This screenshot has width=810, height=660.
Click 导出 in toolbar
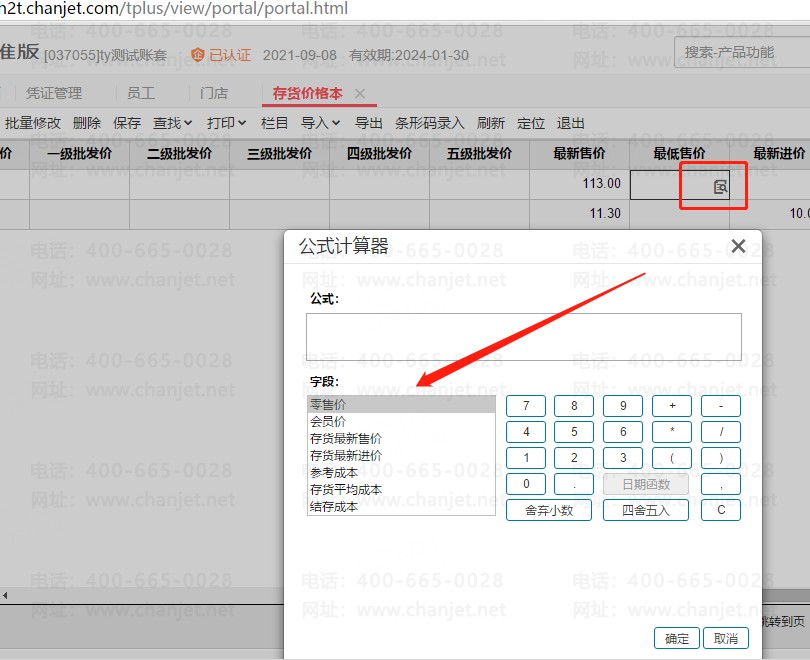pyautogui.click(x=368, y=123)
